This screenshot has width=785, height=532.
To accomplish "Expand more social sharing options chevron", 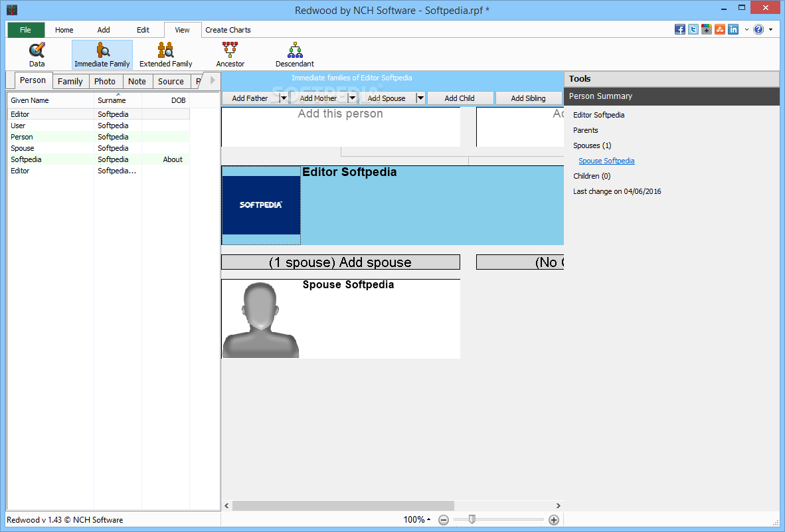I will 746,29.
